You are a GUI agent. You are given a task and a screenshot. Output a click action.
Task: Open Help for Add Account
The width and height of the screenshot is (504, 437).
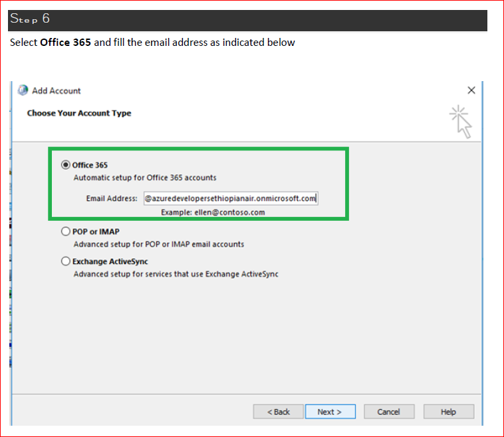tap(448, 412)
